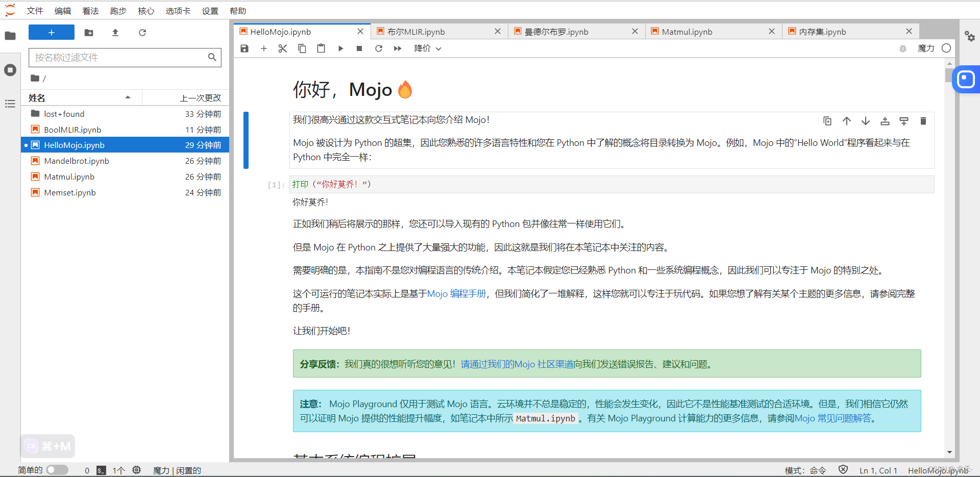
Task: Open the Mojo 社区渠道 link
Action: click(x=544, y=364)
